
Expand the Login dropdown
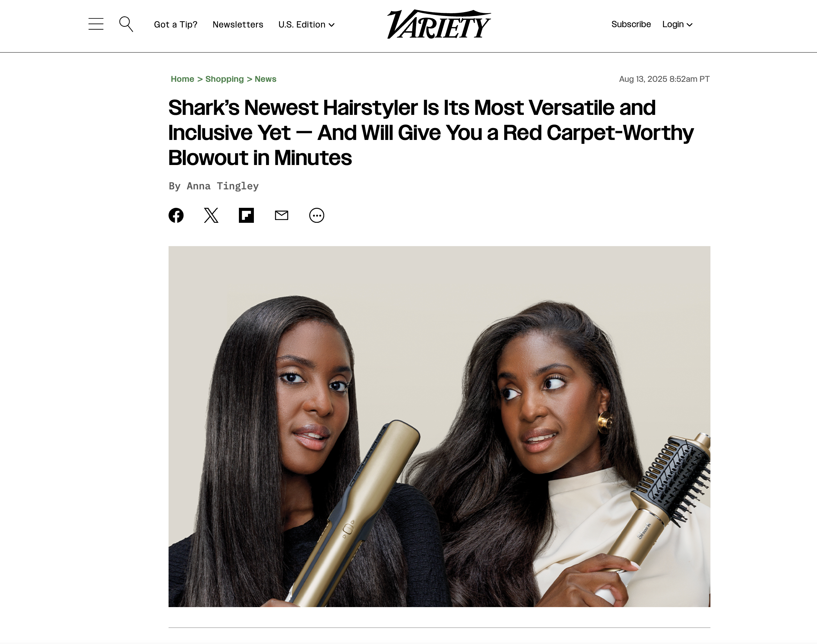tap(677, 24)
